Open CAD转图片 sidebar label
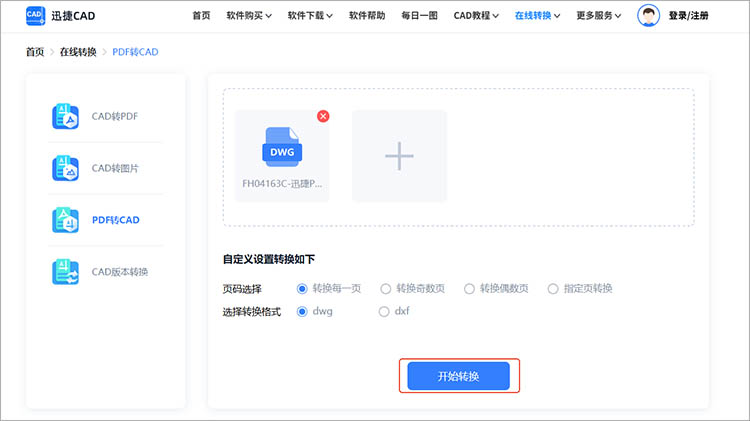 coord(115,168)
